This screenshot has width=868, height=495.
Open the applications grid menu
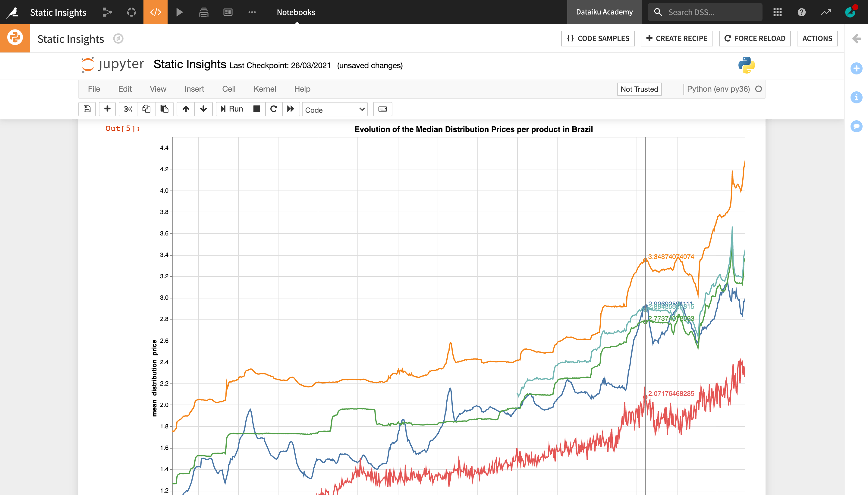(x=777, y=12)
